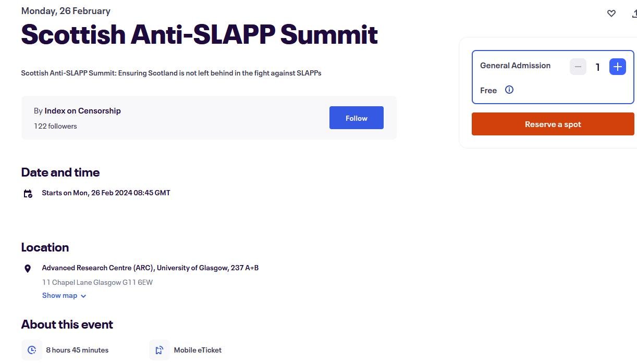637x364 pixels.
Task: Click the info icon beside Free
Action: [x=509, y=90]
